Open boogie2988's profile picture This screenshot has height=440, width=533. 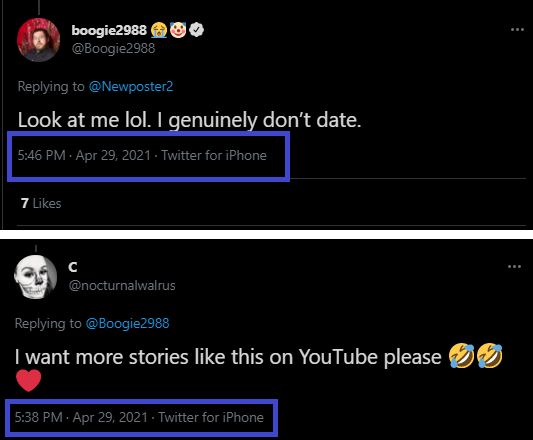[38, 40]
